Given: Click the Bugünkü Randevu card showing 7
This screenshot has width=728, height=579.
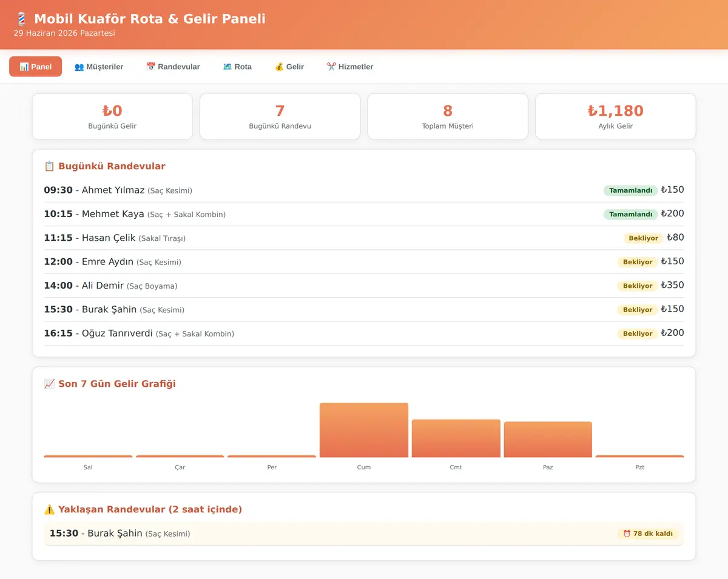Looking at the screenshot, I should coord(280,116).
